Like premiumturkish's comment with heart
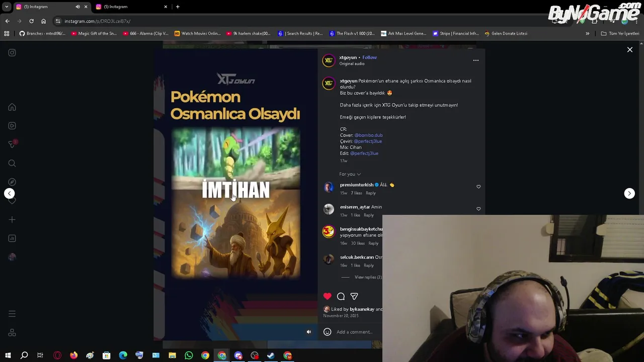Screen dimensions: 644x362 pos(478,187)
